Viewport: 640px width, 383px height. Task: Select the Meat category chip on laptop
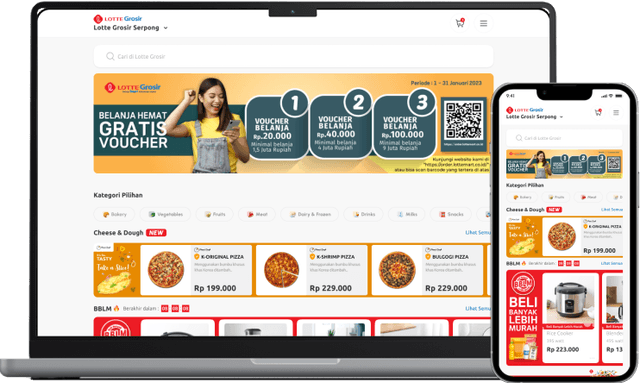pos(257,214)
